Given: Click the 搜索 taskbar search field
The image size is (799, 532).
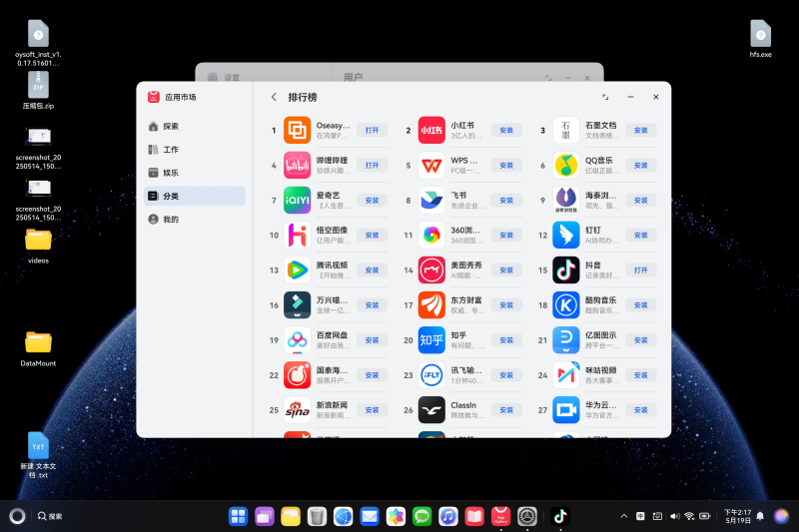Looking at the screenshot, I should pos(50,516).
